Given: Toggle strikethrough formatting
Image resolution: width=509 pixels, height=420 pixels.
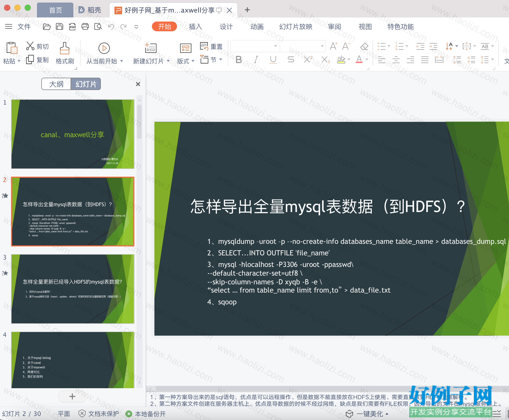Looking at the screenshot, I should [291, 60].
